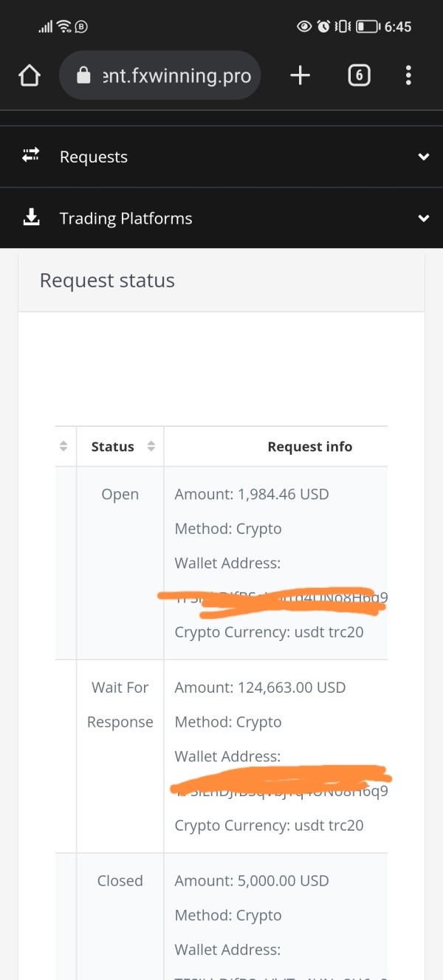Viewport: 443px width, 980px height.
Task: Open the Requests menu item
Action: (94, 157)
